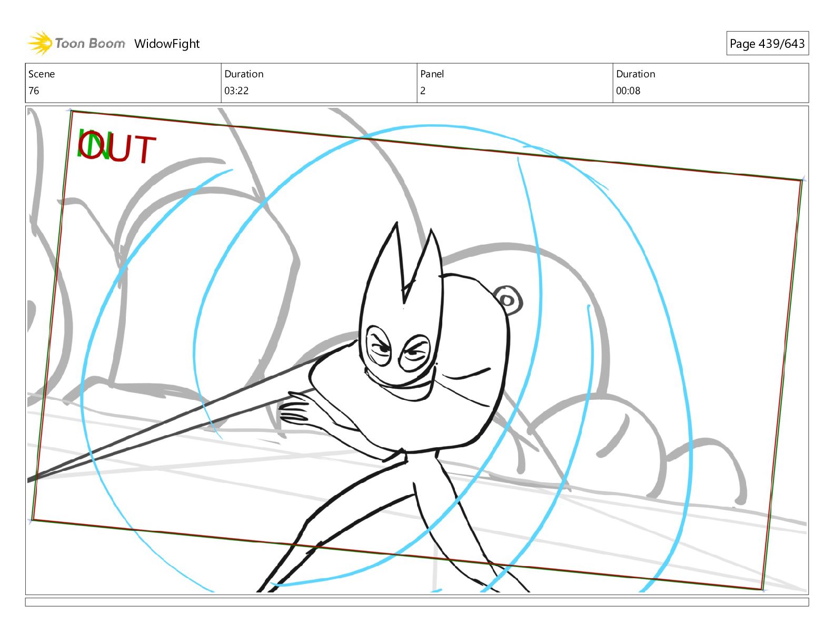Click the Panel label
This screenshot has height=644, width=834.
pos(432,74)
